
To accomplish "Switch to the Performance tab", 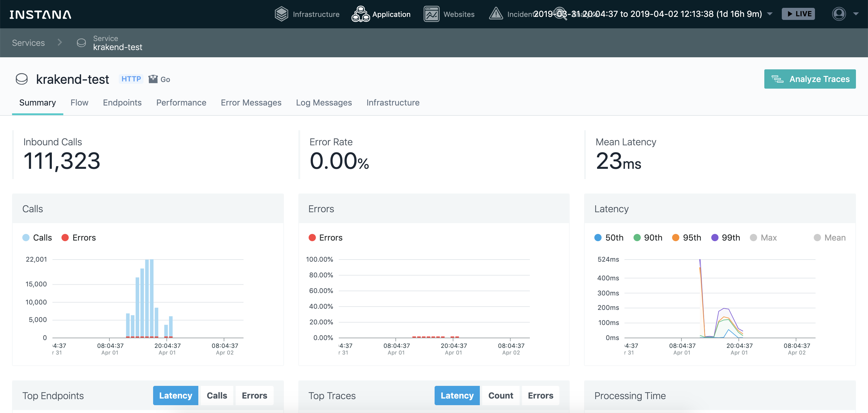I will (181, 102).
